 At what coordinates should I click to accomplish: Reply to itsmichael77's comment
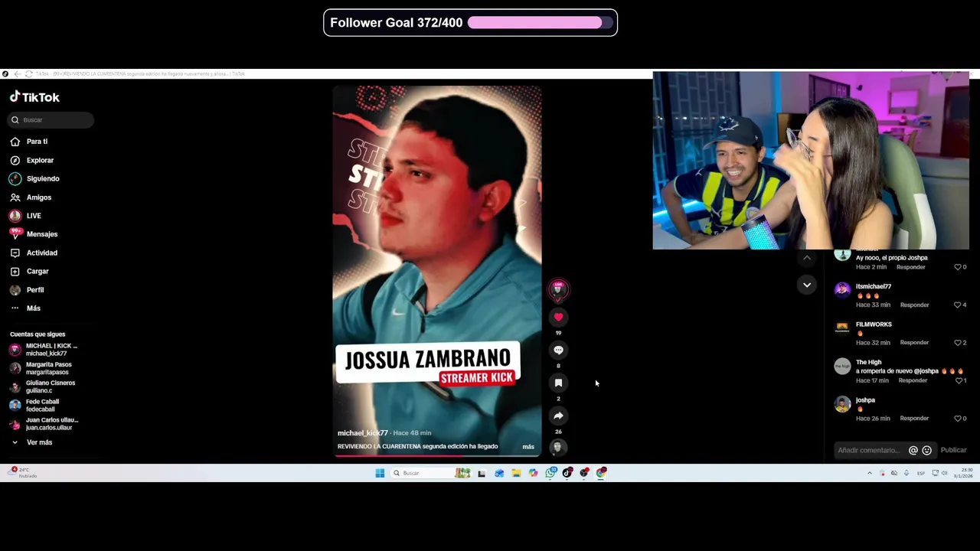(x=914, y=305)
